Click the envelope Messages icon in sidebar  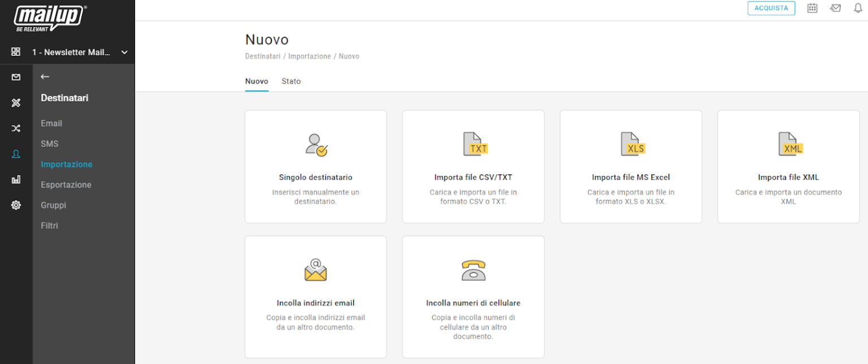(x=16, y=77)
